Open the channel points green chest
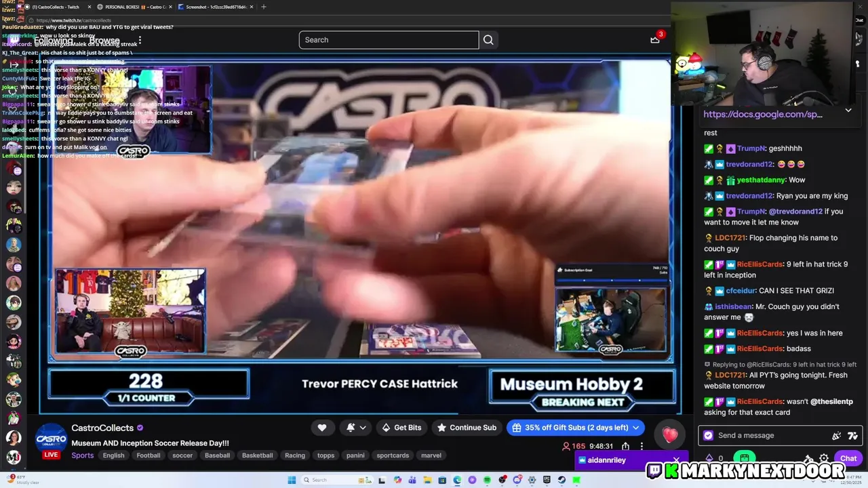The width and height of the screenshot is (868, 488). click(x=745, y=458)
